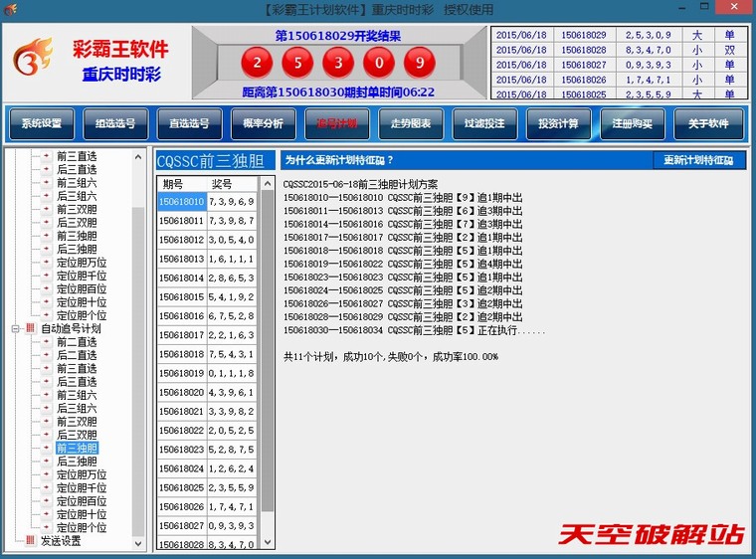Select the row for period 150618014
756x559 pixels.
[182, 279]
